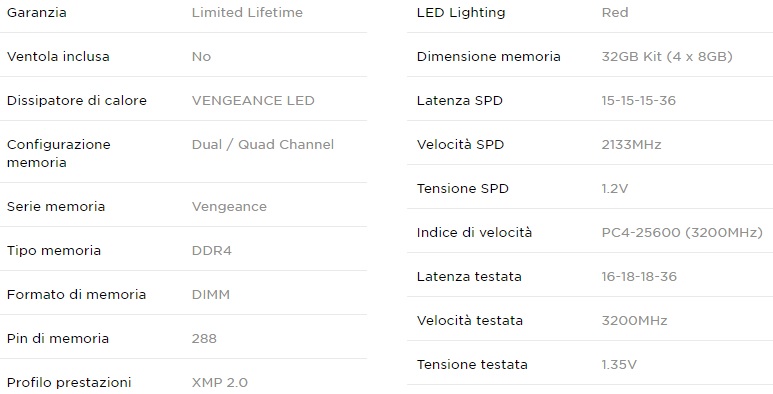The height and width of the screenshot is (394, 773).
Task: Select the 1.35V tested voltage value
Action: (619, 364)
